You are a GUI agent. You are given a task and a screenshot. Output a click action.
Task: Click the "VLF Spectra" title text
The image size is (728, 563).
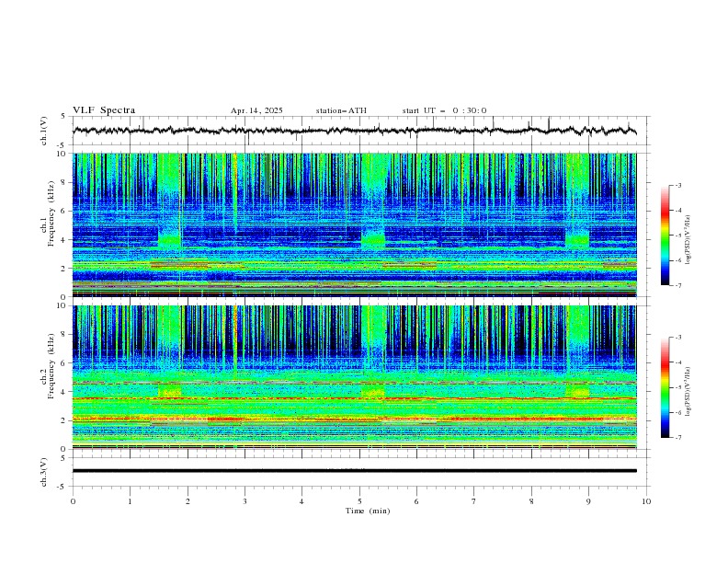[x=104, y=110]
